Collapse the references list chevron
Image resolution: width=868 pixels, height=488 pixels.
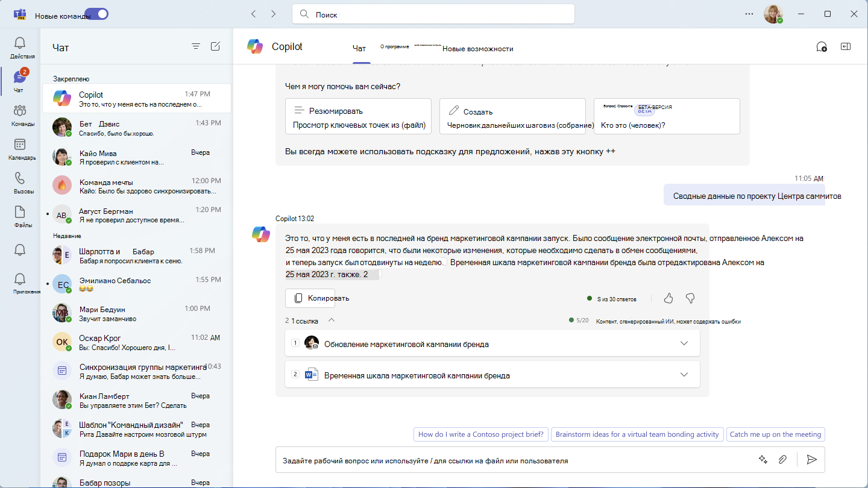[x=332, y=321]
